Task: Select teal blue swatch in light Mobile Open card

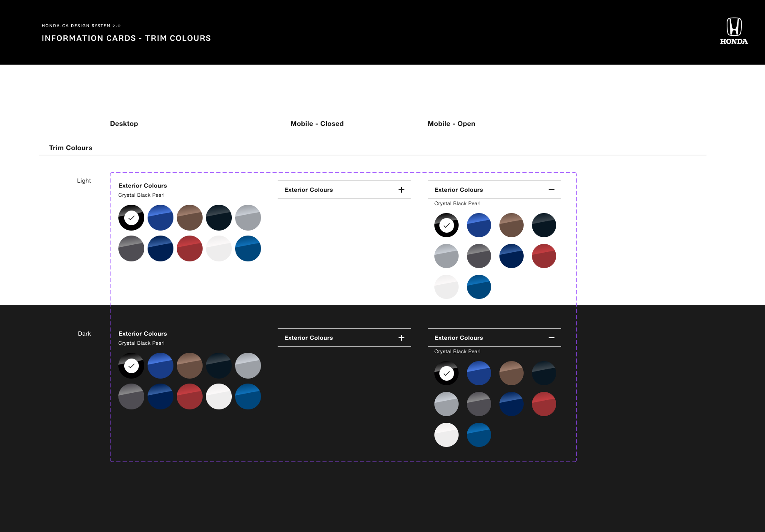Action: [x=479, y=287]
